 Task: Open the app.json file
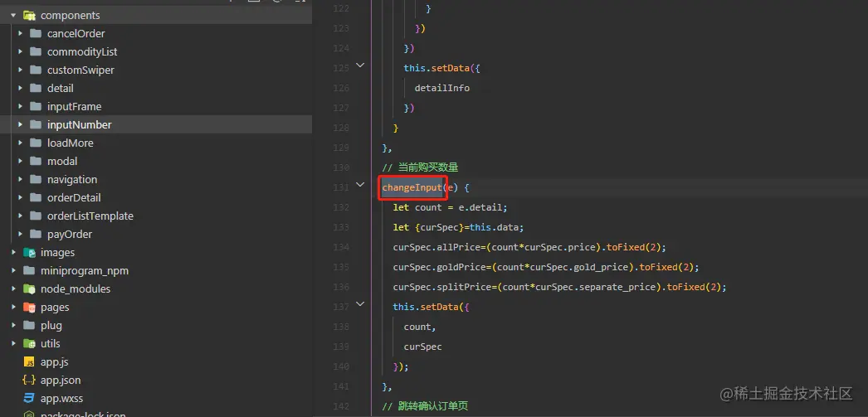[x=61, y=381]
